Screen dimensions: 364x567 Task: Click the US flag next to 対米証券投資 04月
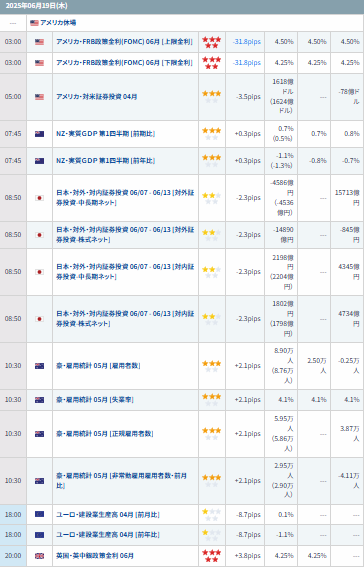39,97
